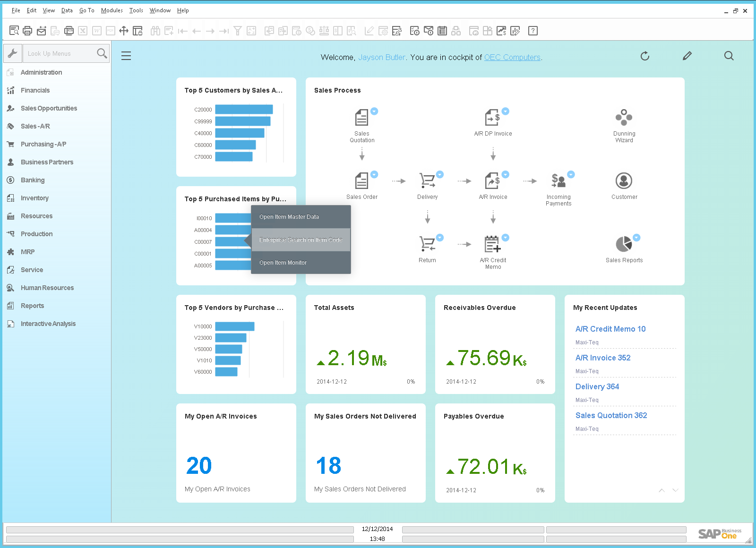Click the Dunning Wizard icon
Screen dimensions: 756x548
click(x=624, y=118)
